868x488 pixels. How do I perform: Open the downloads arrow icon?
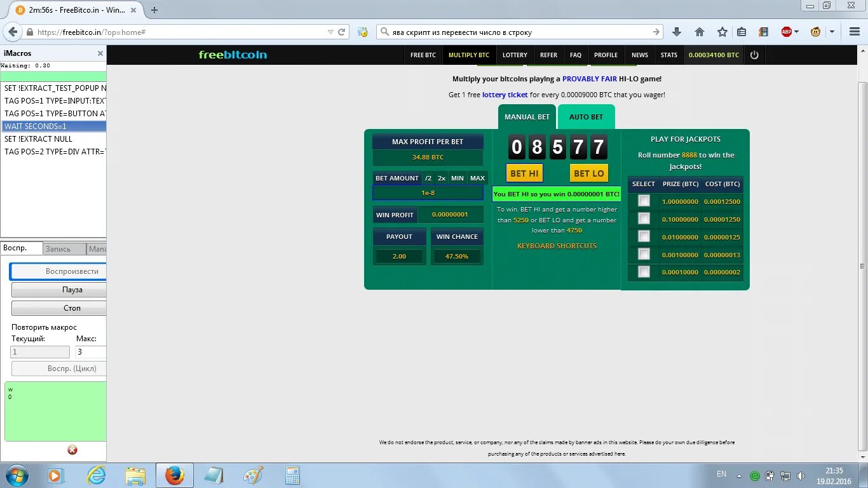(x=677, y=32)
